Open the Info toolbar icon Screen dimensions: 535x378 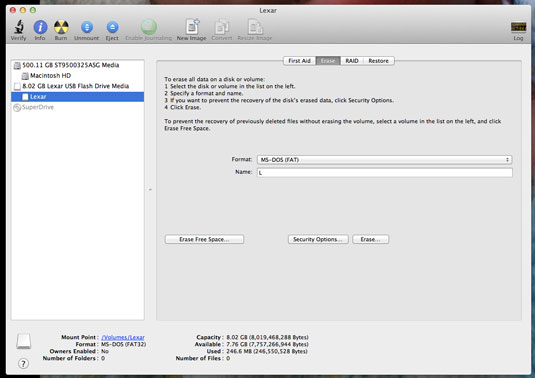(40, 27)
